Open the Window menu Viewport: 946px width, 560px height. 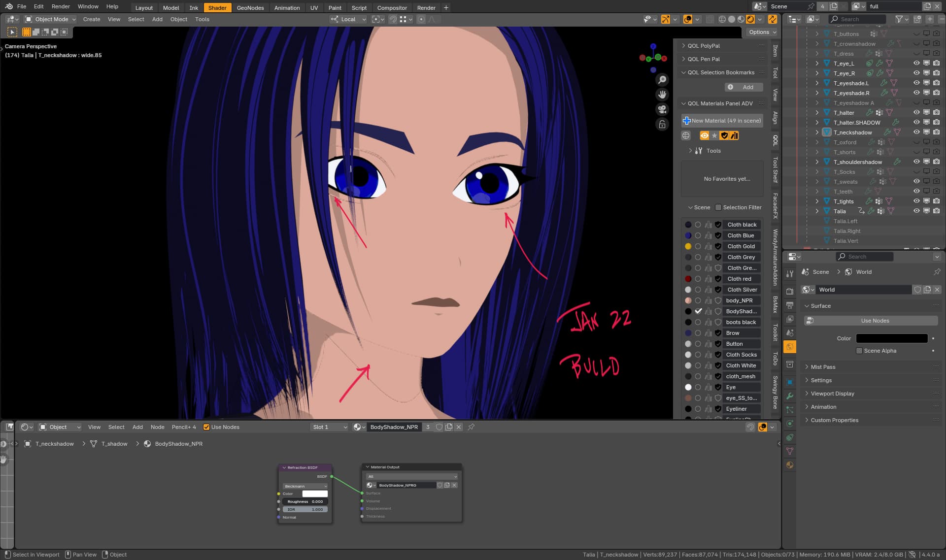point(88,6)
